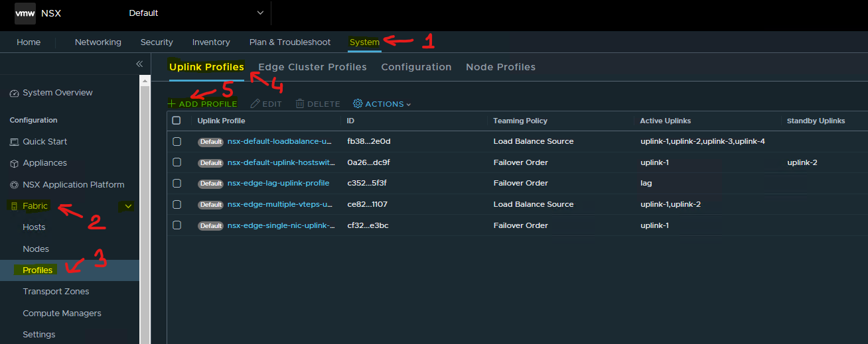Click the Fabric server icon
This screenshot has width=868, height=344.
pyautogui.click(x=14, y=206)
